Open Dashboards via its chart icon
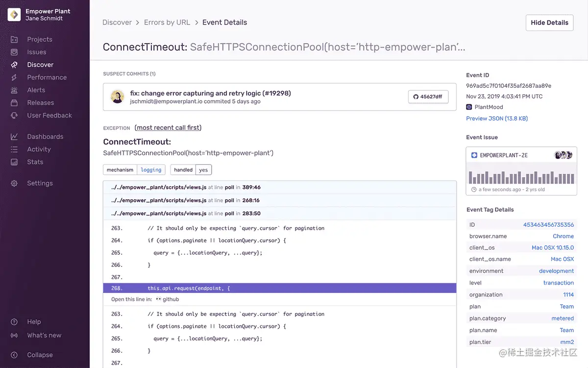The width and height of the screenshot is (588, 368). (x=14, y=137)
